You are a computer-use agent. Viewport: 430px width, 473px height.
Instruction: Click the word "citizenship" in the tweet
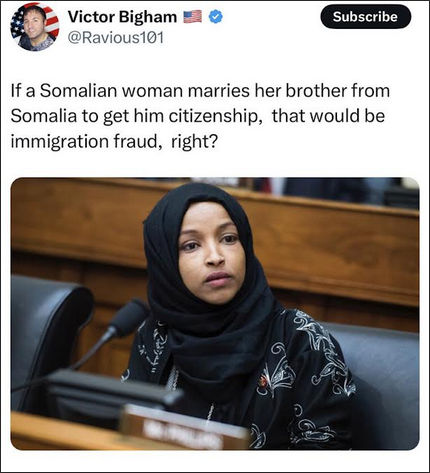coord(215,116)
